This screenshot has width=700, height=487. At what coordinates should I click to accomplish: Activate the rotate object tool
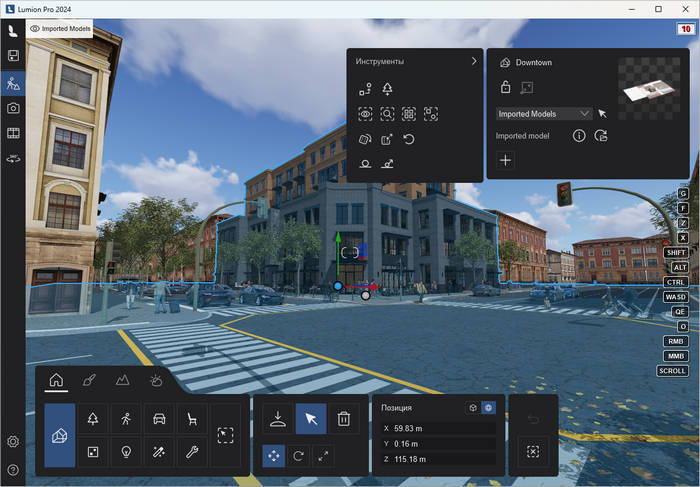[299, 456]
